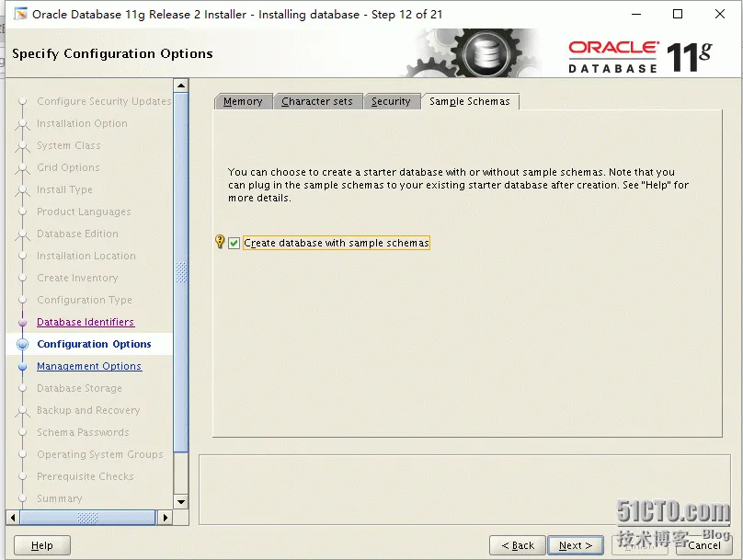This screenshot has width=743, height=560.
Task: Click the sidebar scroll up arrow
Action: 181,86
